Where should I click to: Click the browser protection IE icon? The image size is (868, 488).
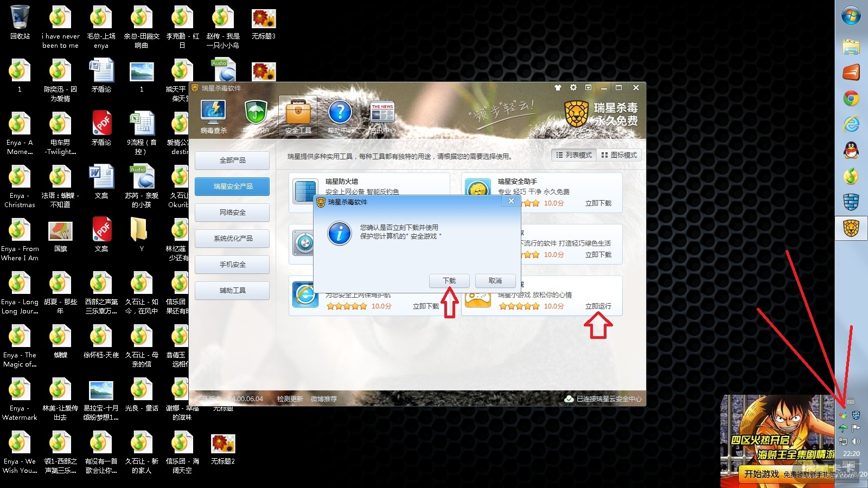click(x=305, y=294)
